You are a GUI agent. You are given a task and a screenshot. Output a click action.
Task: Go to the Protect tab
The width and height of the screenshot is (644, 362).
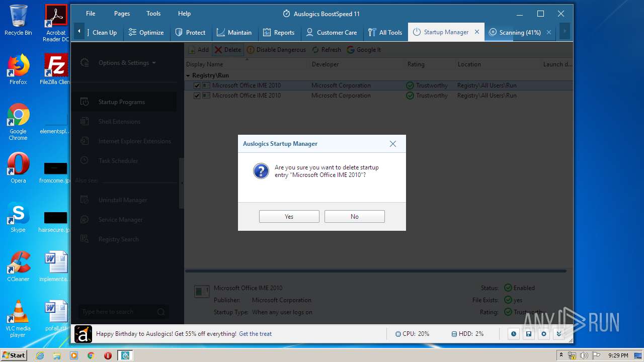tap(190, 32)
